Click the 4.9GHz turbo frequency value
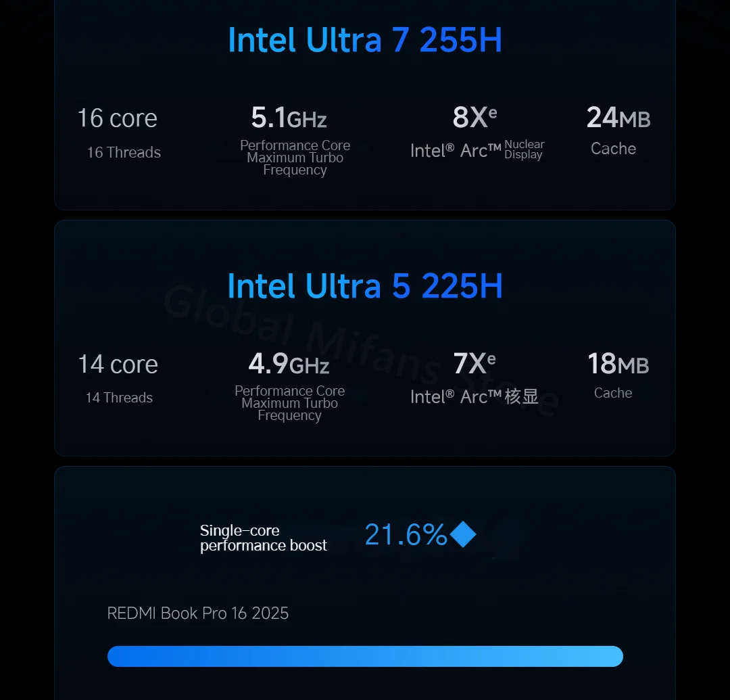This screenshot has height=700, width=730. [289, 363]
